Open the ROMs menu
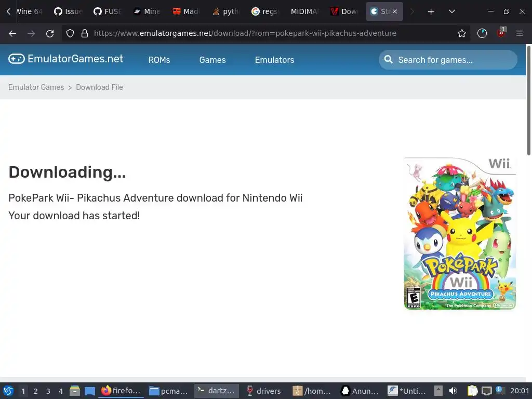 tap(159, 60)
